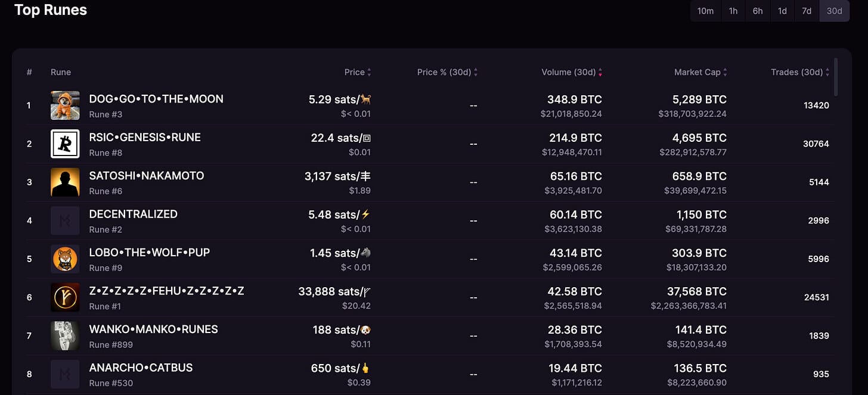
Task: Click the ANARCHO•CATBUS placeholder icon
Action: (x=65, y=374)
